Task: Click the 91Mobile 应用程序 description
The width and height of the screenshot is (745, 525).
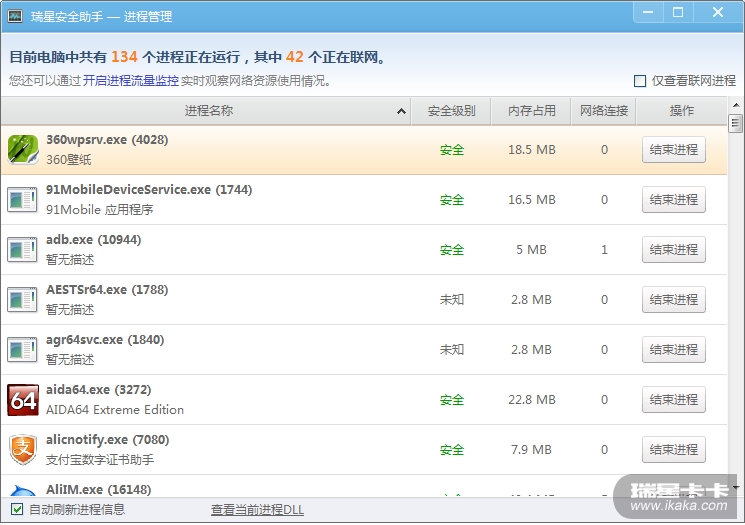Action: point(99,210)
